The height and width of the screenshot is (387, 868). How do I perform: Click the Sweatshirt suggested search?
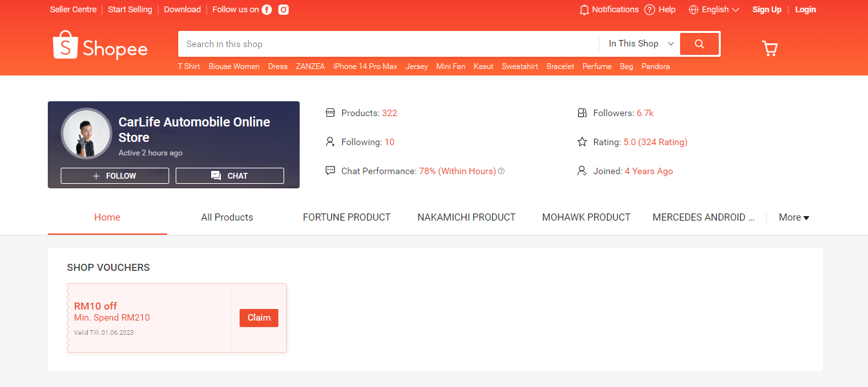coord(520,66)
